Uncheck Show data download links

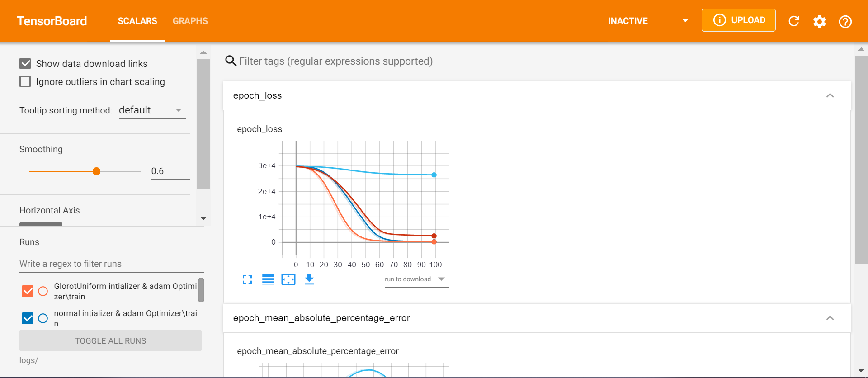coord(25,64)
